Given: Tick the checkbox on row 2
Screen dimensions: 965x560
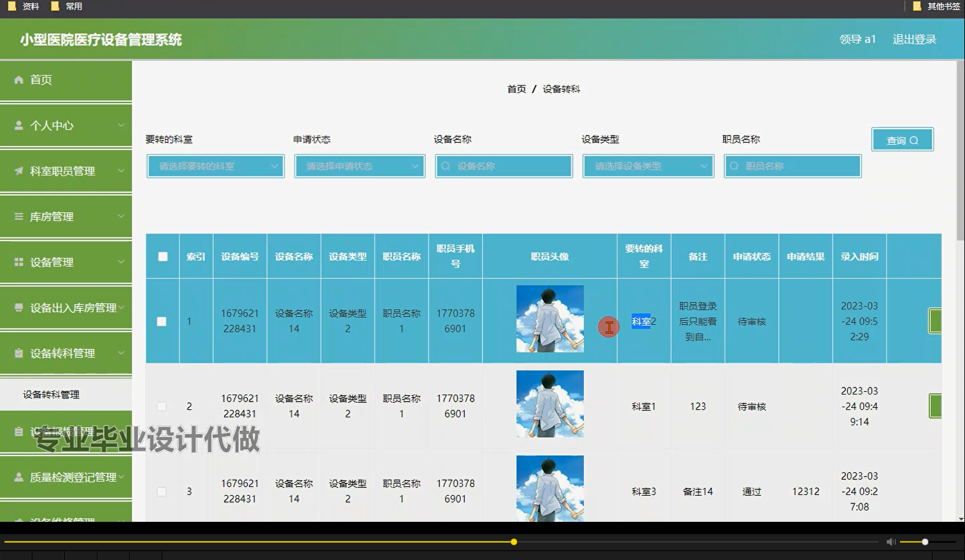Looking at the screenshot, I should coord(162,406).
